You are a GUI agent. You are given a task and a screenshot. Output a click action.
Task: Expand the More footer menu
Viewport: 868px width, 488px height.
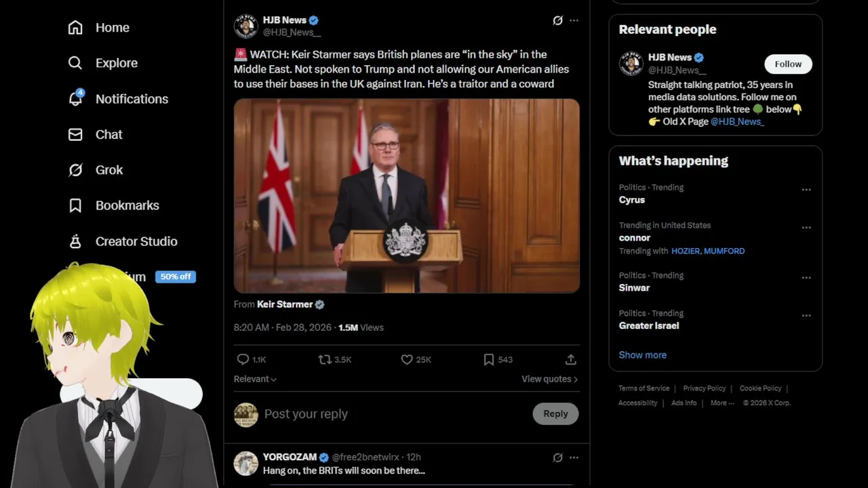[722, 403]
